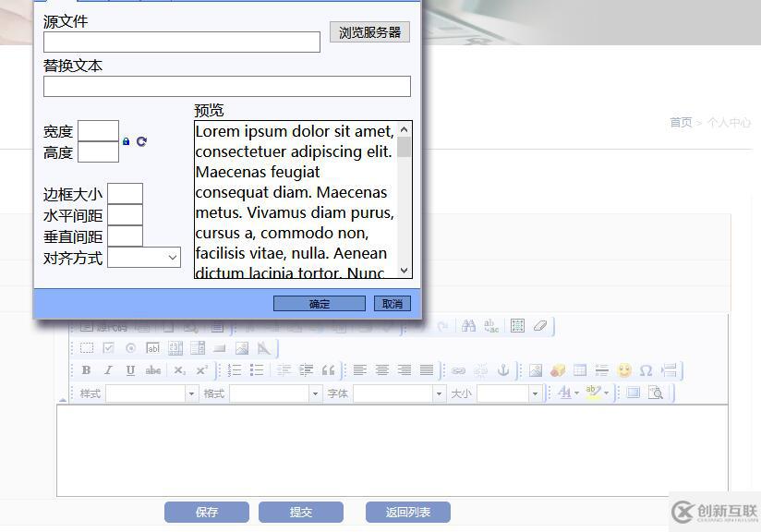Cancel the dialog with 取消
761x532 pixels.
(x=393, y=303)
